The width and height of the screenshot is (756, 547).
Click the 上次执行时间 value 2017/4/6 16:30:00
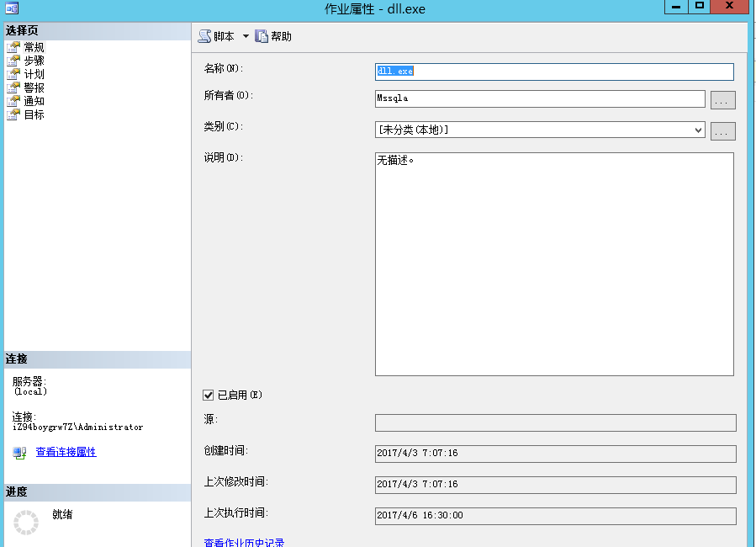[555, 516]
